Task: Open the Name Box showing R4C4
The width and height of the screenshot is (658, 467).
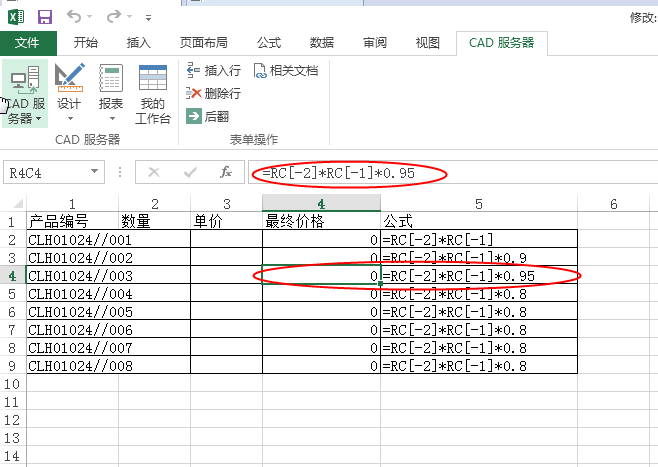Action: 50,172
